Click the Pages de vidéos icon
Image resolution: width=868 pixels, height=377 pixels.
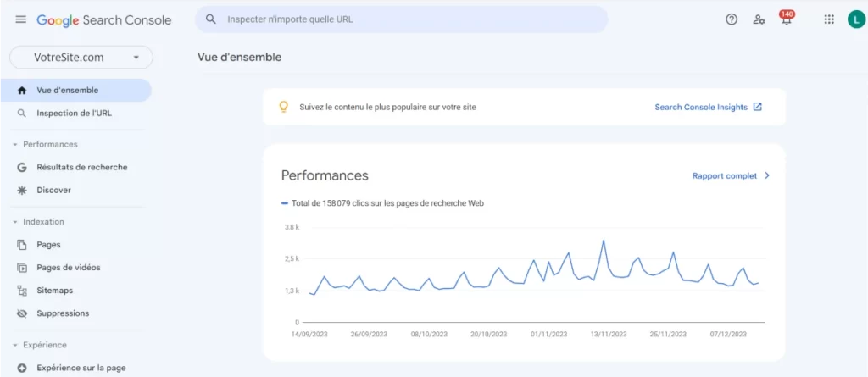click(x=22, y=268)
